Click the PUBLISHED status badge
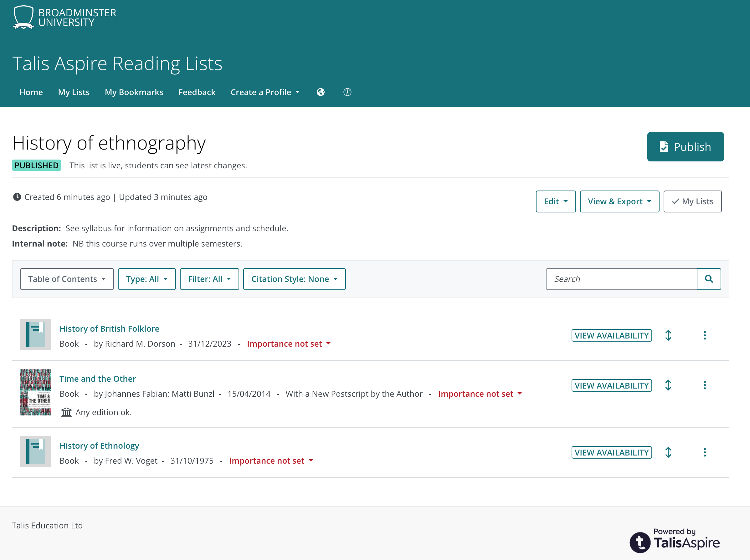 coord(37,165)
